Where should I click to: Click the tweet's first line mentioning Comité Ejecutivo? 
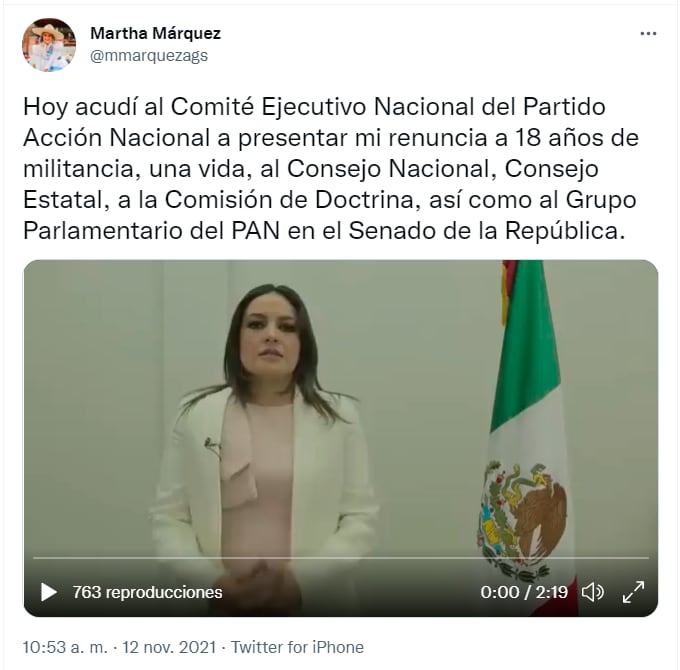pos(314,106)
